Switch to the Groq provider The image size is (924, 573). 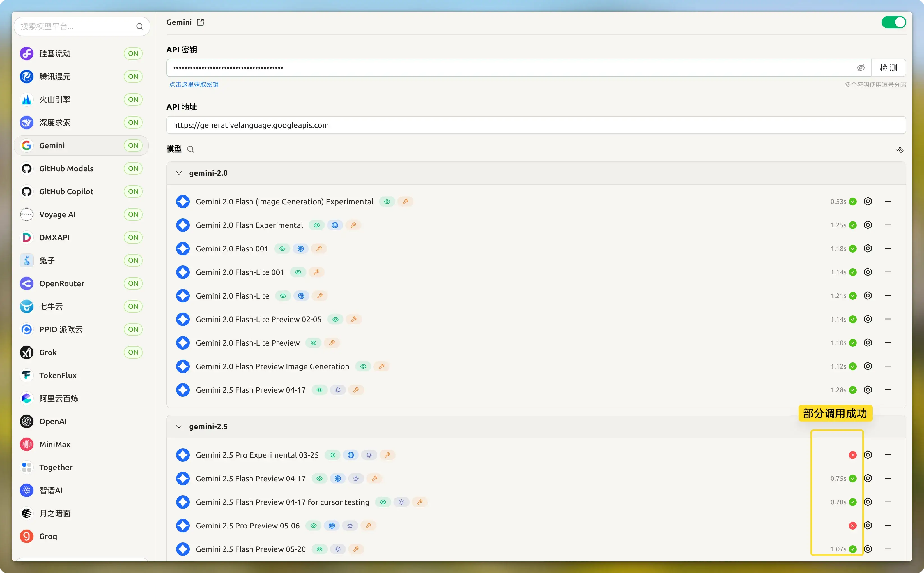click(x=49, y=536)
